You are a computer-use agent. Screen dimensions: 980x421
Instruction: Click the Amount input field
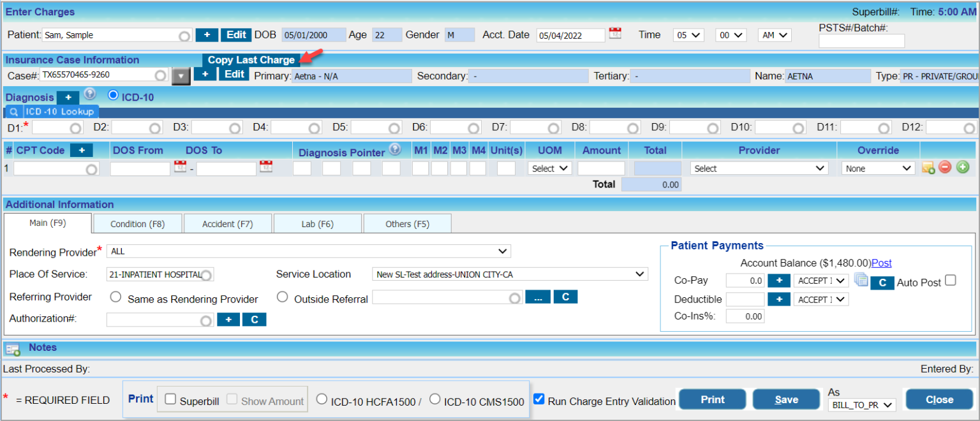coord(601,168)
